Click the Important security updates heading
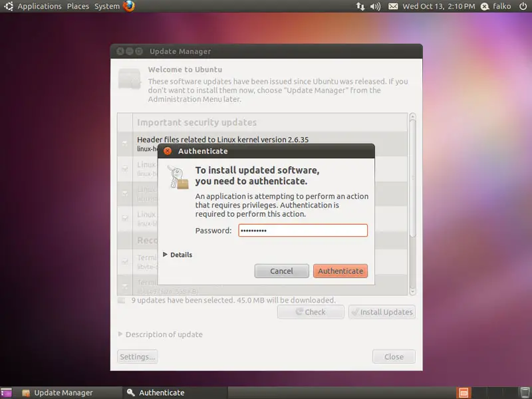 pos(197,122)
